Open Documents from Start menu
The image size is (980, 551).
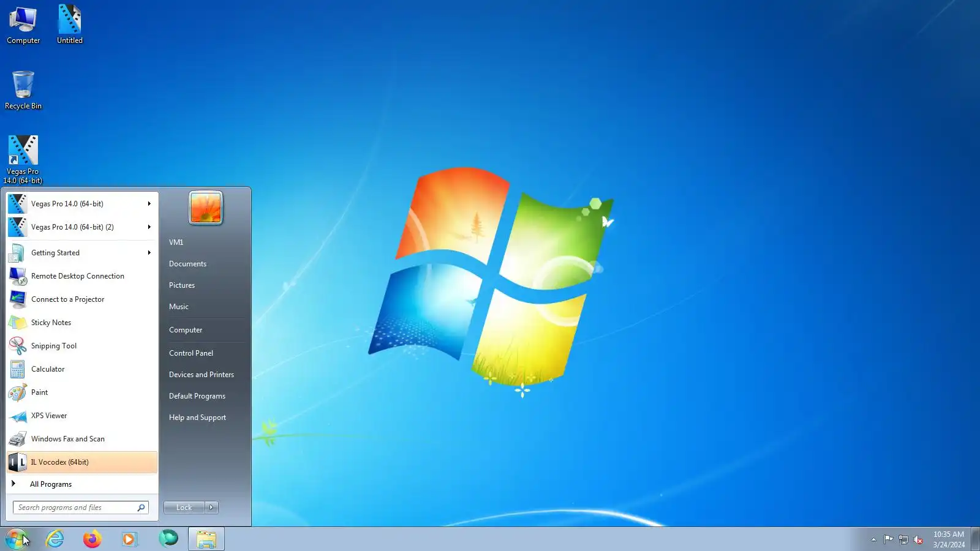pos(187,264)
